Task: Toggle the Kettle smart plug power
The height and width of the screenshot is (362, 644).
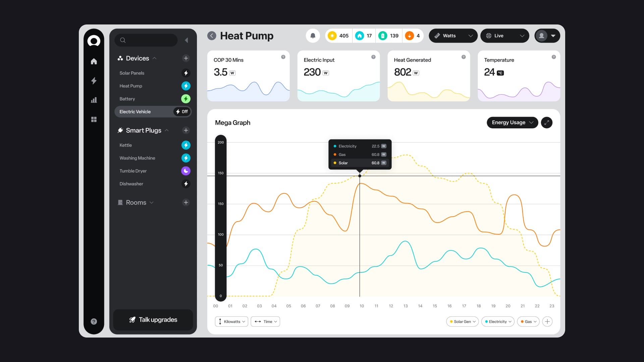Action: click(186, 145)
